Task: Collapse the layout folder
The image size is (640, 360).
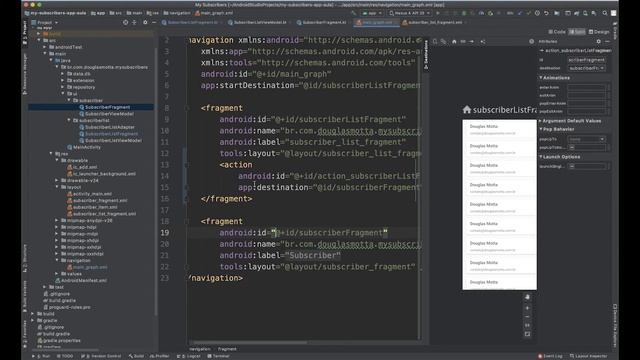Action: click(x=57, y=187)
